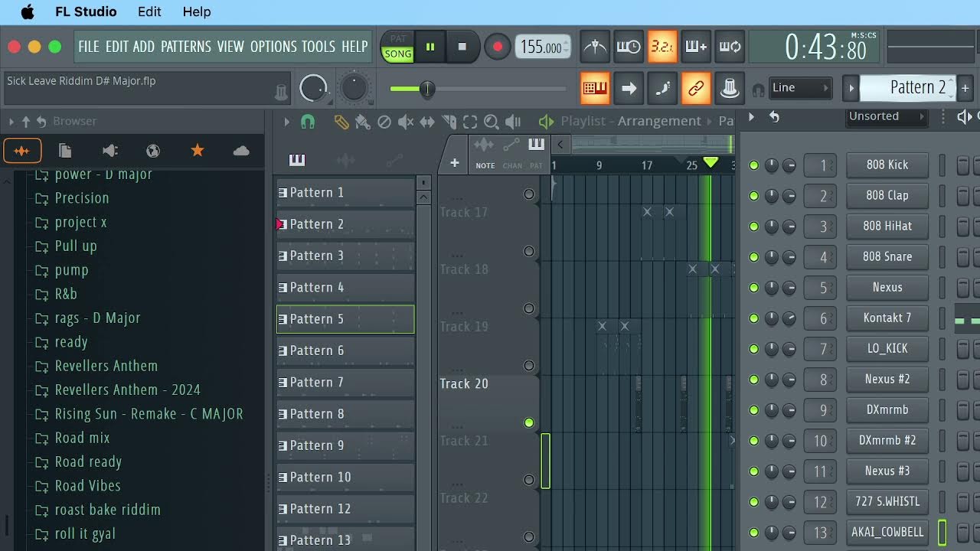The width and height of the screenshot is (980, 551).
Task: Select the slip tool double-arrow icon
Action: pos(427,122)
